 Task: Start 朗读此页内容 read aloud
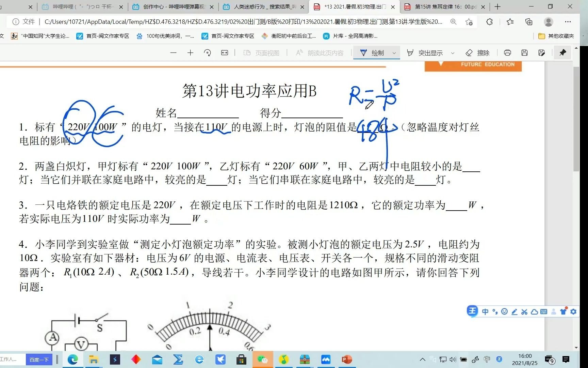click(320, 53)
